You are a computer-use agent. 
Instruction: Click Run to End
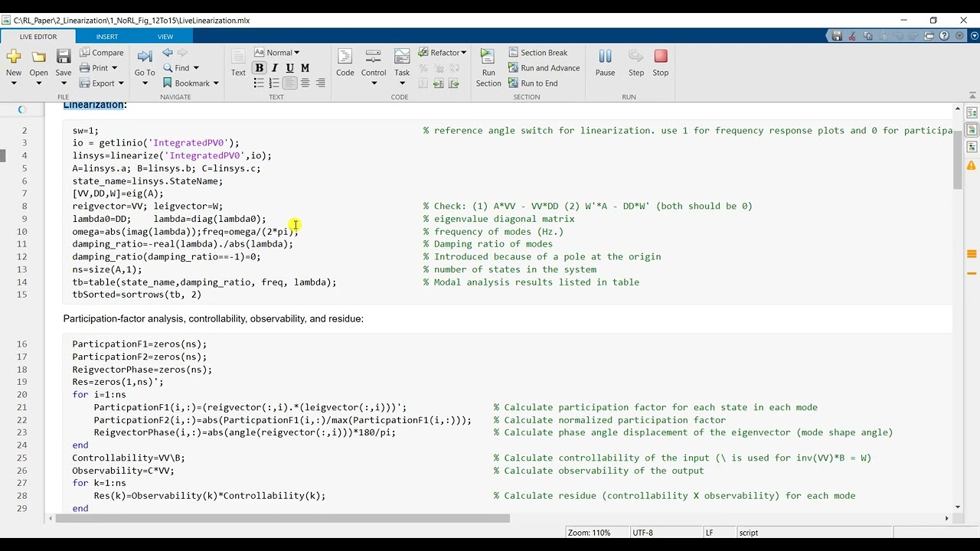(x=533, y=83)
